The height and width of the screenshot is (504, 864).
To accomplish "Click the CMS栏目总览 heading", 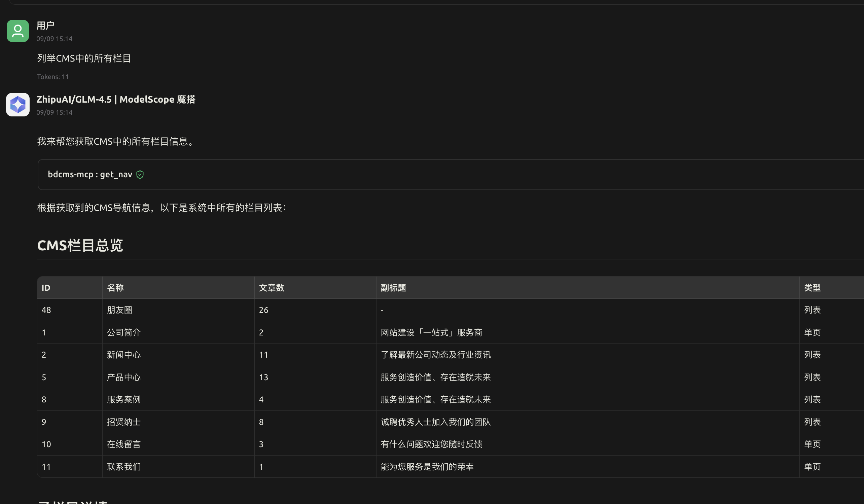I will (x=80, y=246).
